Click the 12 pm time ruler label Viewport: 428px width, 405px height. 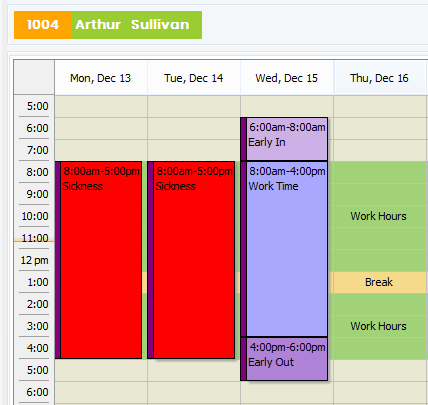pyautogui.click(x=34, y=260)
